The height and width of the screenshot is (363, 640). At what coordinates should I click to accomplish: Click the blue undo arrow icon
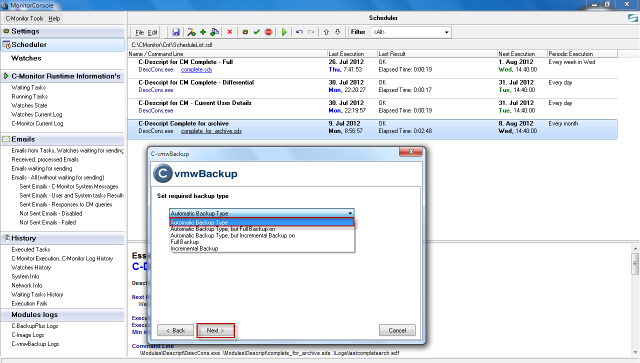coord(299,32)
